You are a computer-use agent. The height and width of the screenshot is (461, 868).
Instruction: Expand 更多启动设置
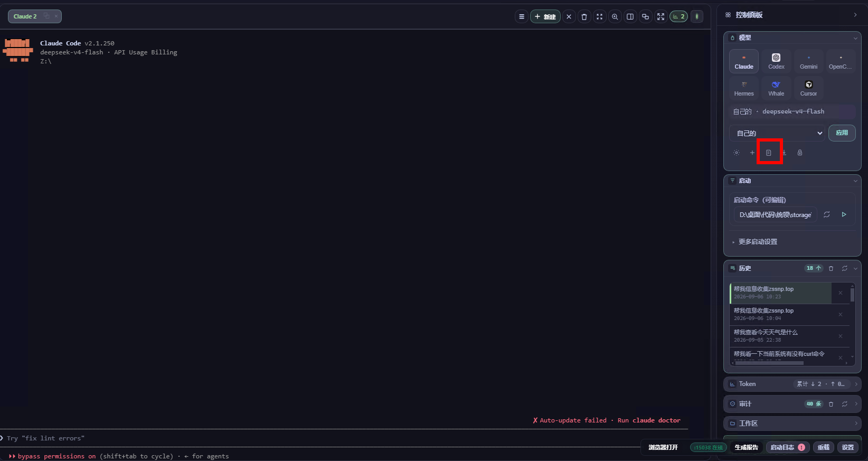pos(758,242)
